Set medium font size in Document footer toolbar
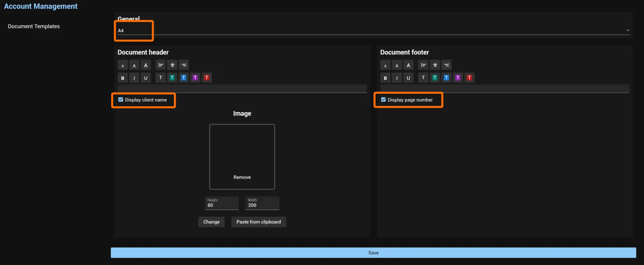644x265 pixels. tap(397, 65)
